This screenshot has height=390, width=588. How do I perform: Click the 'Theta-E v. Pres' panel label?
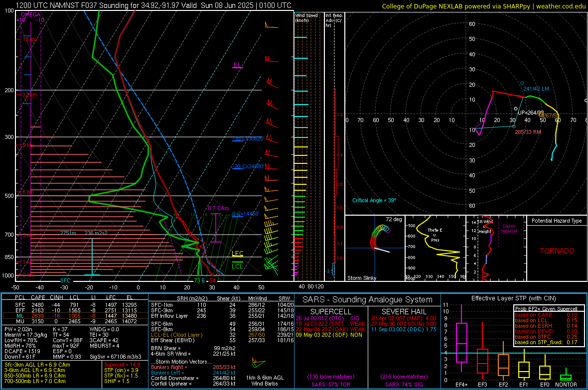pos(435,235)
